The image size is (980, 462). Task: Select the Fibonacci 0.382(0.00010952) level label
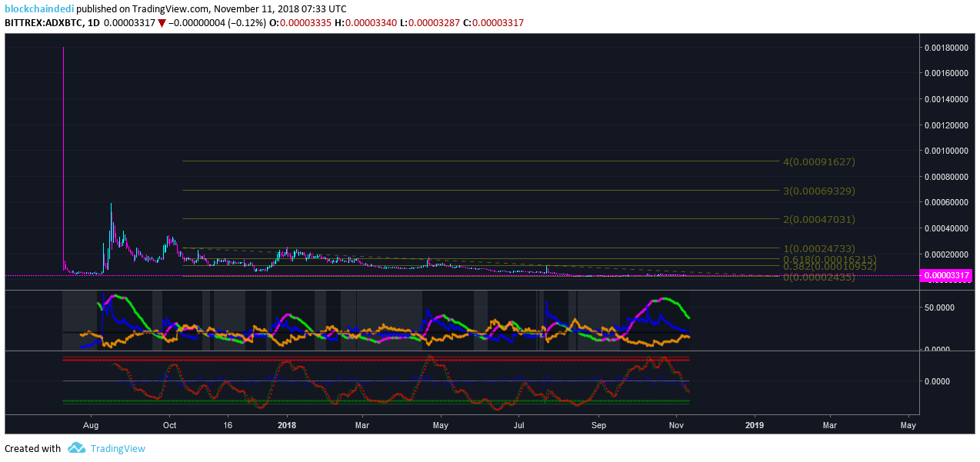pyautogui.click(x=830, y=267)
